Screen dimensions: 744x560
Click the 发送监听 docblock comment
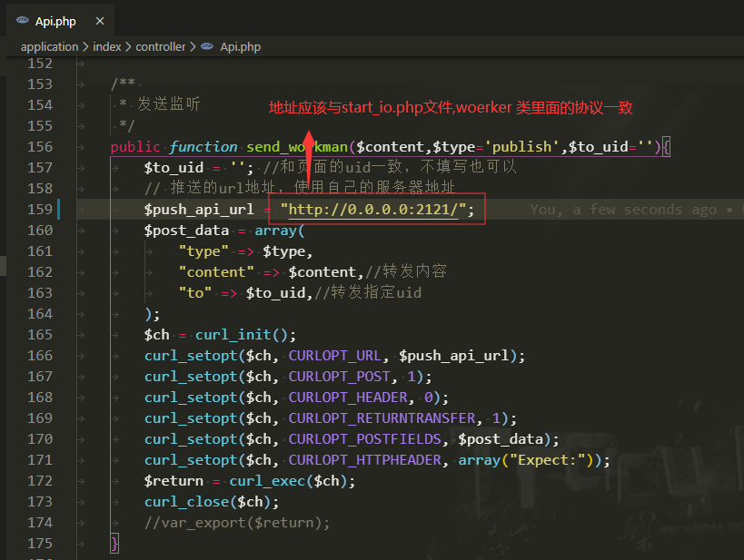coord(168,103)
